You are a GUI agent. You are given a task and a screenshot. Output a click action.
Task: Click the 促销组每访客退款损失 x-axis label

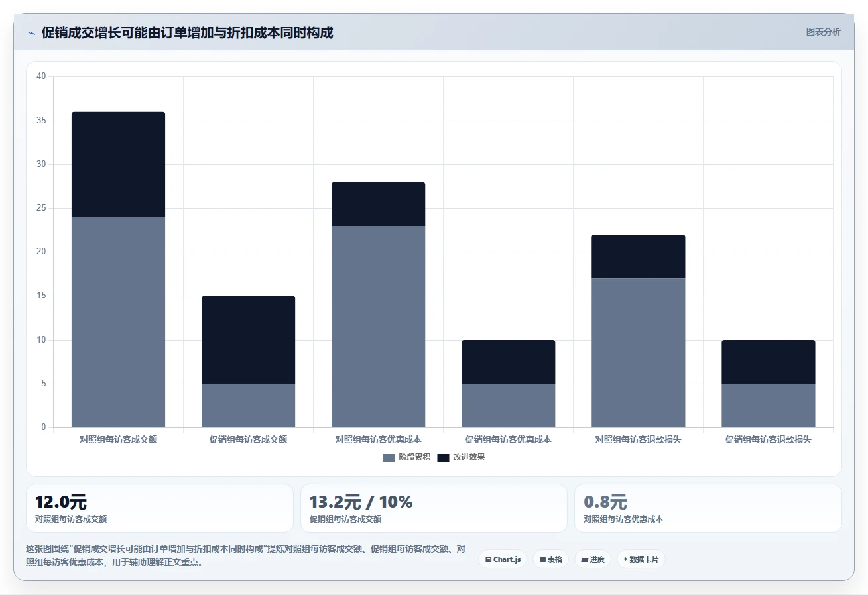click(768, 439)
